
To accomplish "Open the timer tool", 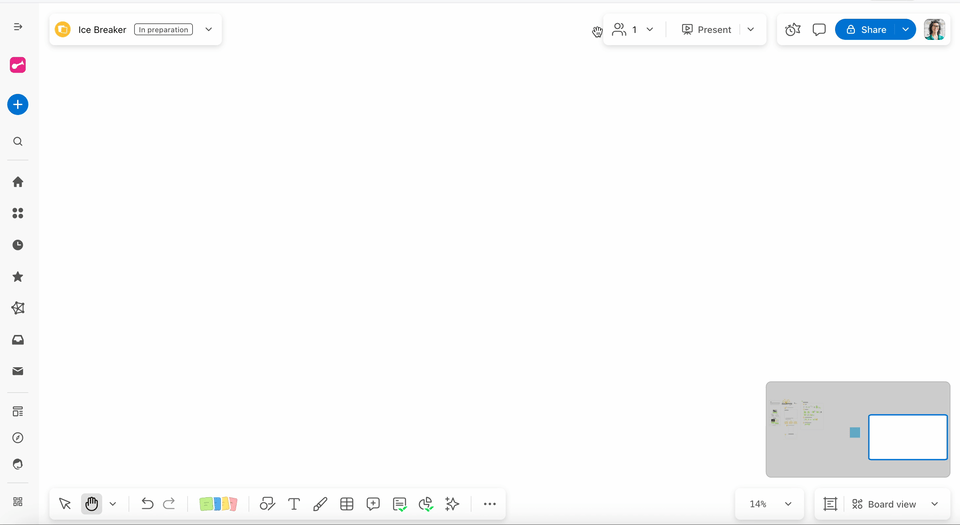I will pyautogui.click(x=793, y=29).
